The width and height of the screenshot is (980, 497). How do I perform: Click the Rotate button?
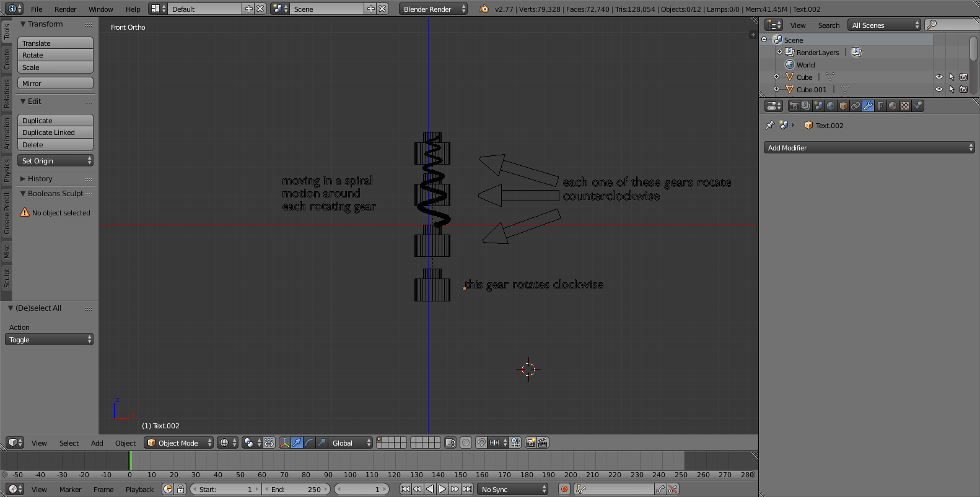55,55
